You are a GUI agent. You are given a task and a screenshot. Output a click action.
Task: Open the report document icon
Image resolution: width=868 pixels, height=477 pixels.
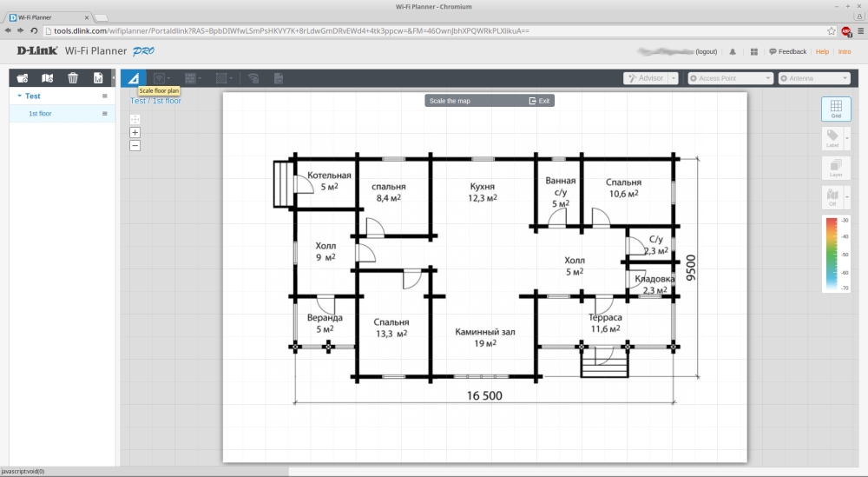[98, 78]
